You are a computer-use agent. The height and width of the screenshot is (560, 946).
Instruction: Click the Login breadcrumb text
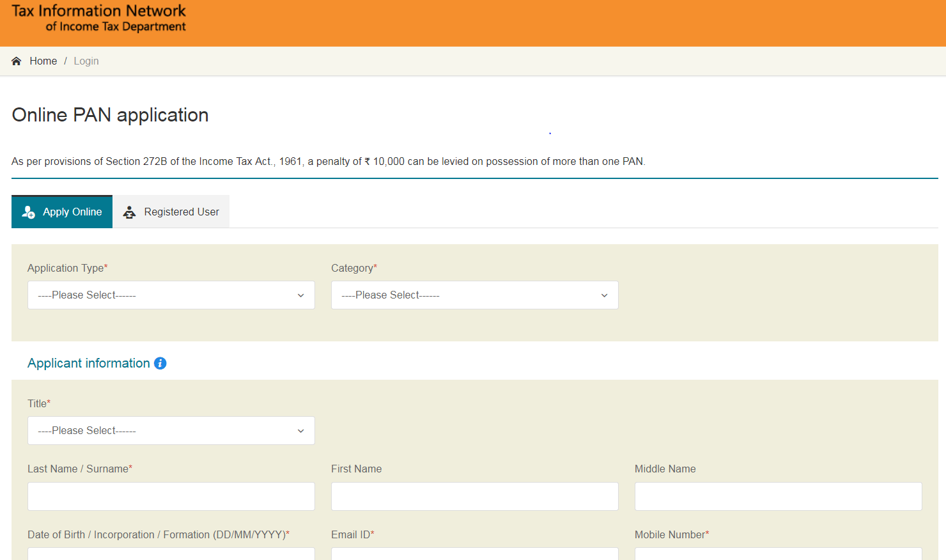pyautogui.click(x=86, y=61)
